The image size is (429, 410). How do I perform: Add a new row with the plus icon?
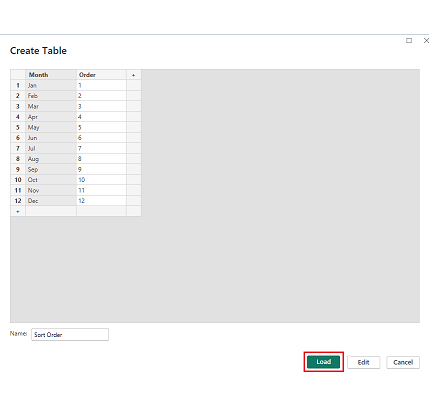(x=18, y=211)
